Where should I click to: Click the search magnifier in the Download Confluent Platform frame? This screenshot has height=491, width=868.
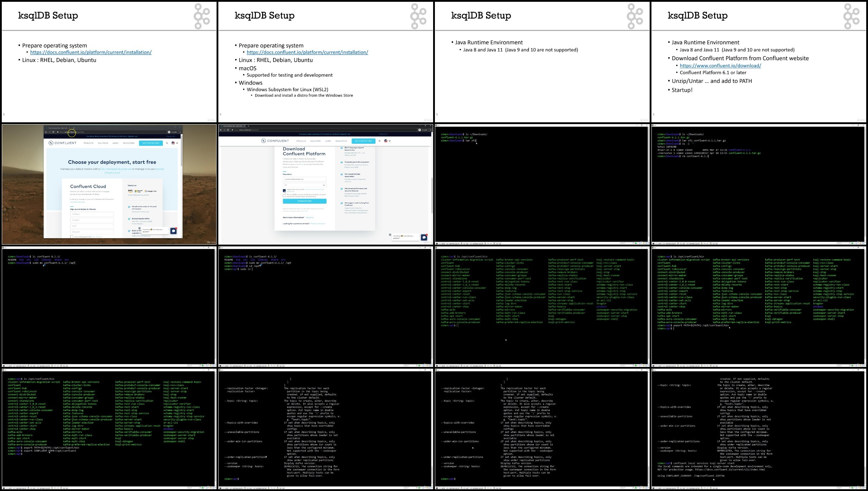(x=380, y=141)
